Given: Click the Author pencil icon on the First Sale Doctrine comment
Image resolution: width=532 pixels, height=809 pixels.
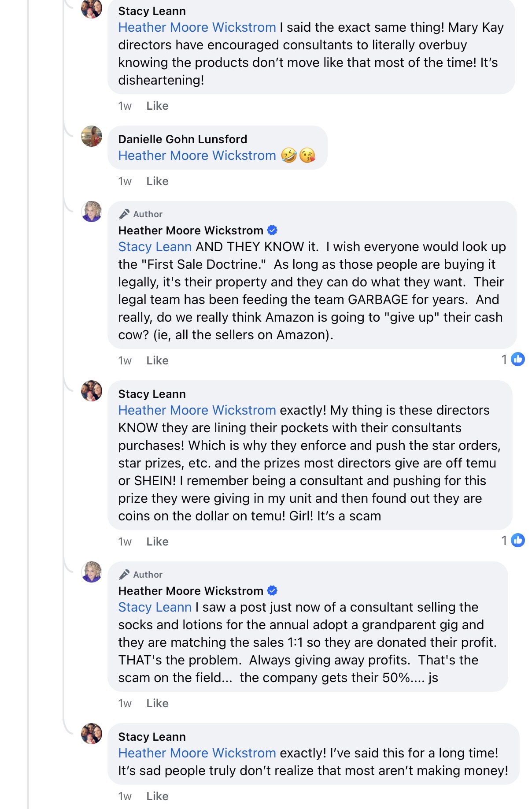Looking at the screenshot, I should [124, 214].
